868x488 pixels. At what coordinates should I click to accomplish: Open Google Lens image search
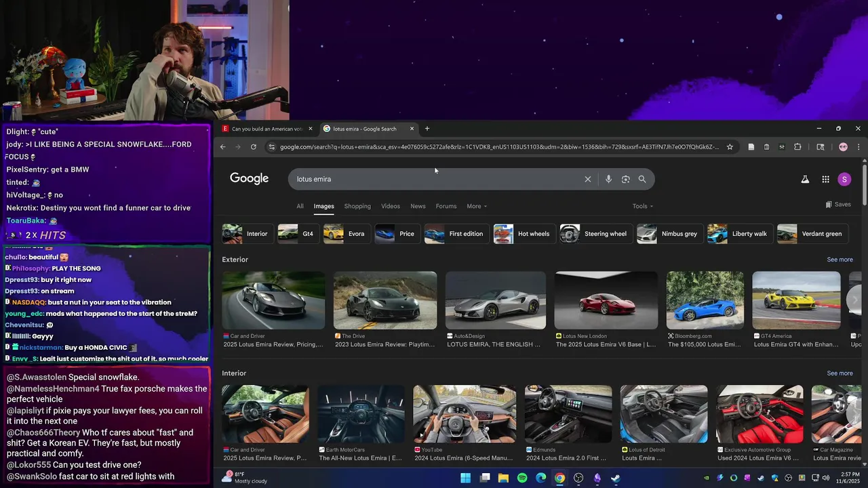(625, 179)
